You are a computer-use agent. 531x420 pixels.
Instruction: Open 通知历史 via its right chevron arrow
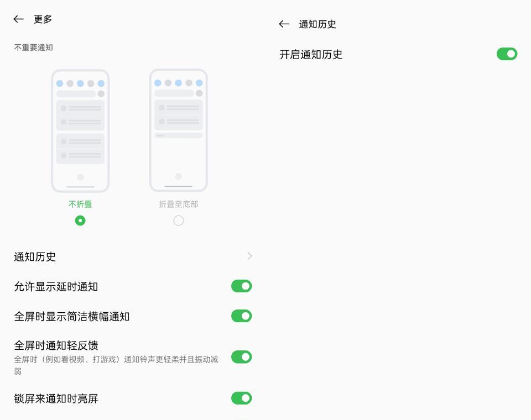coord(249,256)
